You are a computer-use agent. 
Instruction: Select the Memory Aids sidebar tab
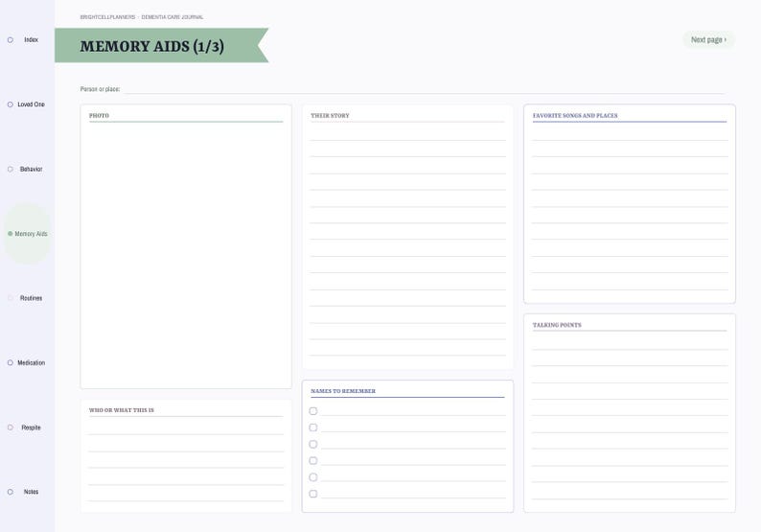(27, 234)
